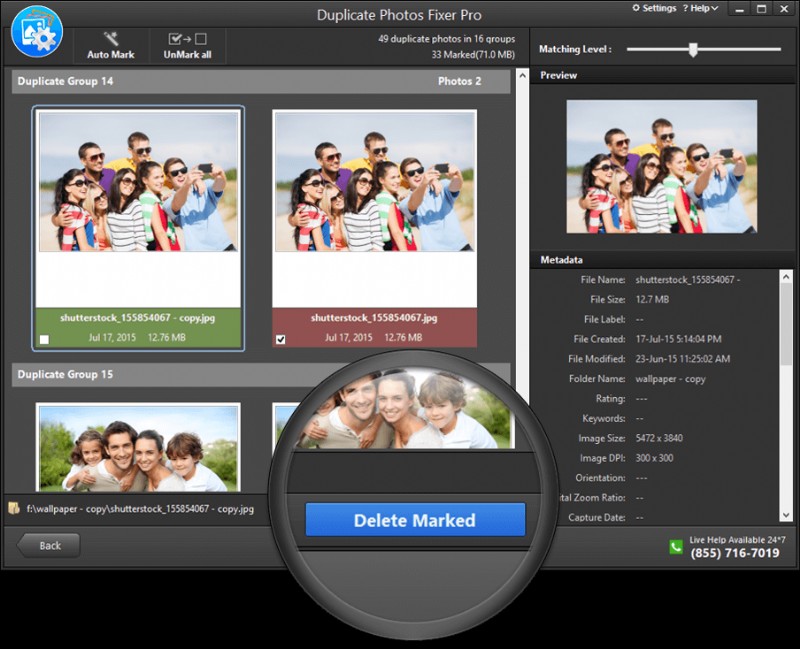
Task: Click the File Size value 12.7 MB
Action: pos(652,299)
